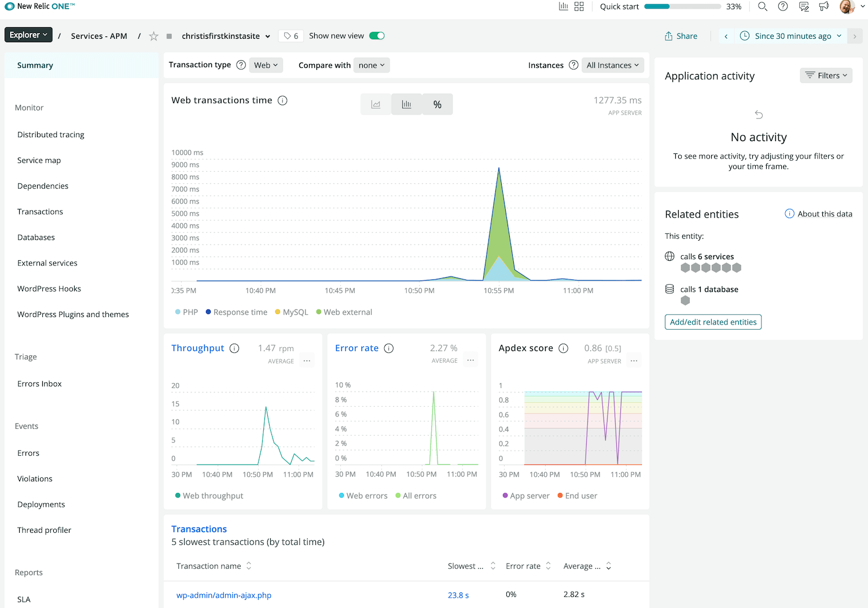The width and height of the screenshot is (868, 608).
Task: Open Distributed tracing in the sidebar
Action: point(51,135)
